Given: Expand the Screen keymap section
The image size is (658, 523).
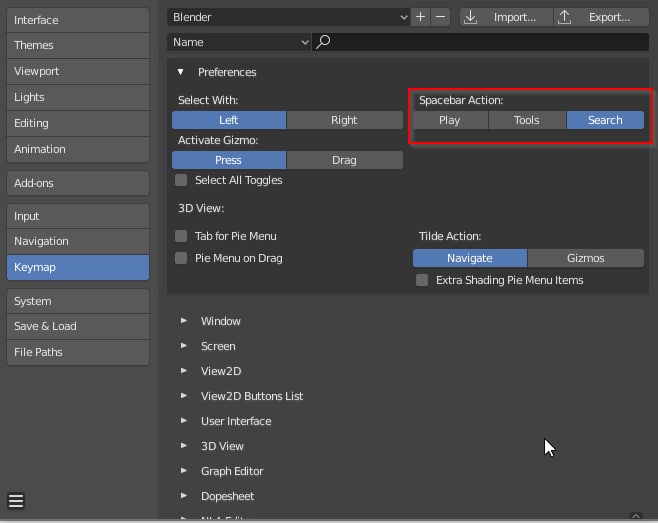Looking at the screenshot, I should (x=184, y=346).
